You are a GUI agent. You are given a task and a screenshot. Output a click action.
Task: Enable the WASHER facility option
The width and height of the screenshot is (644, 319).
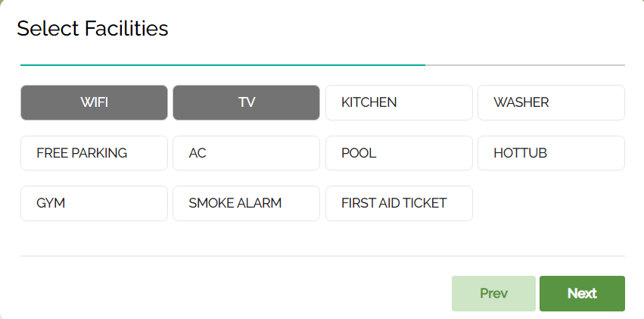(x=551, y=102)
